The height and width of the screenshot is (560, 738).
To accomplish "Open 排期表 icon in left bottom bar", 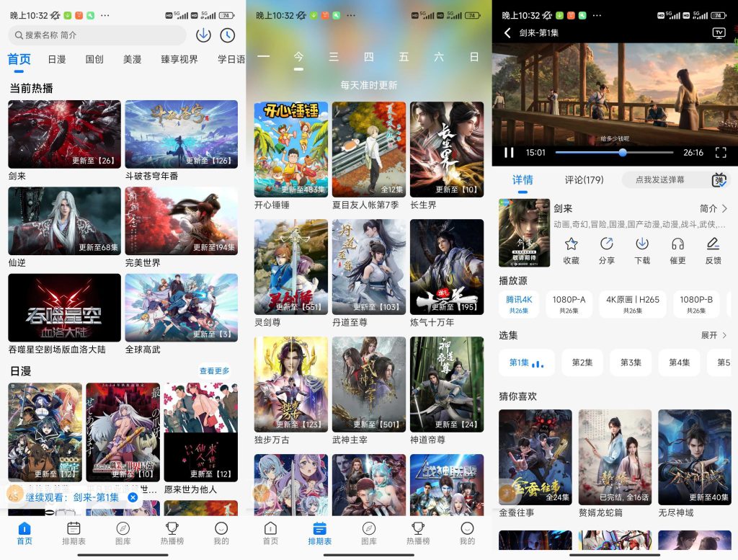I will click(74, 528).
